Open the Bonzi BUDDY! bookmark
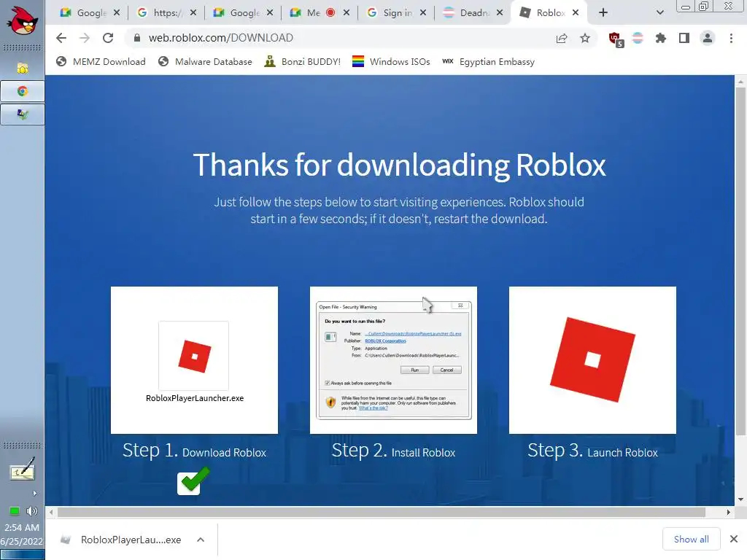 (303, 62)
